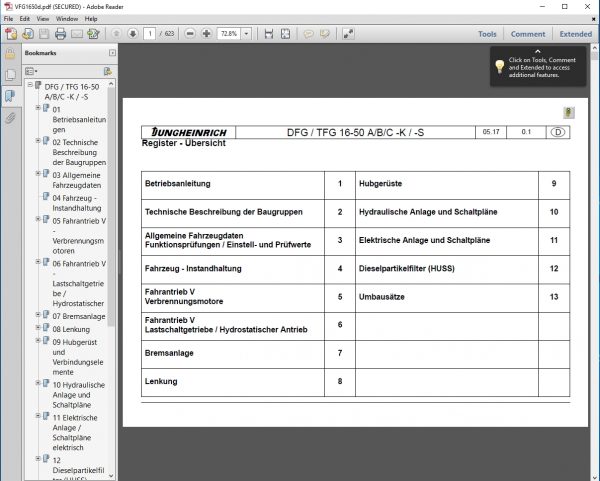Open the Edit menu
Screen dimensions: 600x481
coord(24,19)
